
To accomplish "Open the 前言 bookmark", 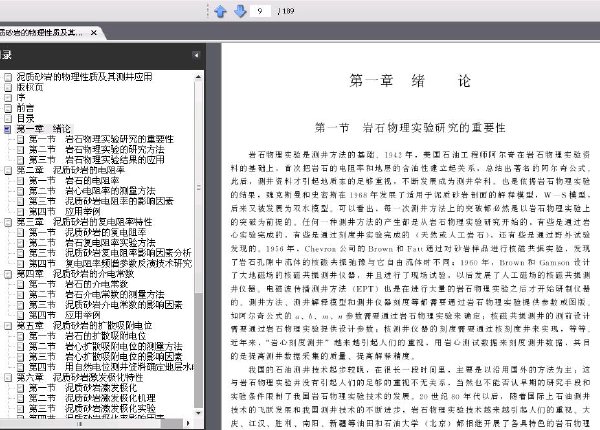I will pyautogui.click(x=25, y=108).
